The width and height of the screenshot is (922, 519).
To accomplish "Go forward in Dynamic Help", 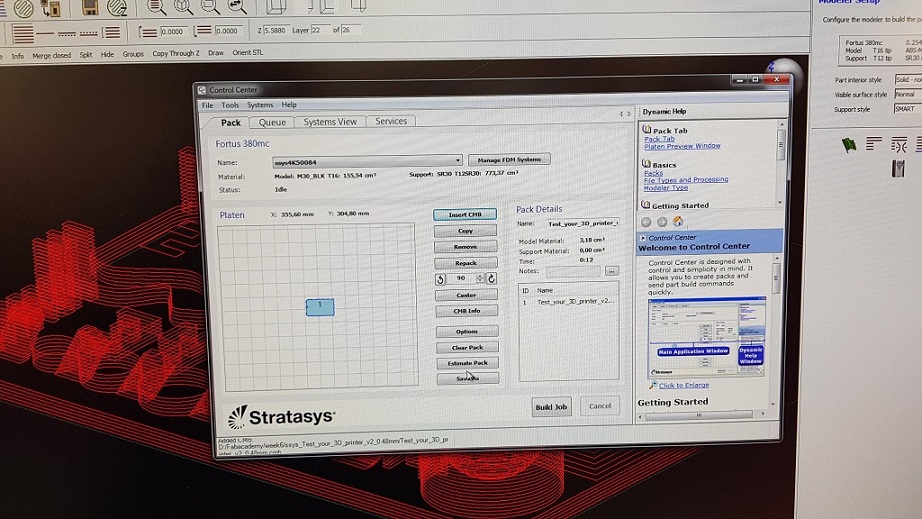I will point(662,222).
